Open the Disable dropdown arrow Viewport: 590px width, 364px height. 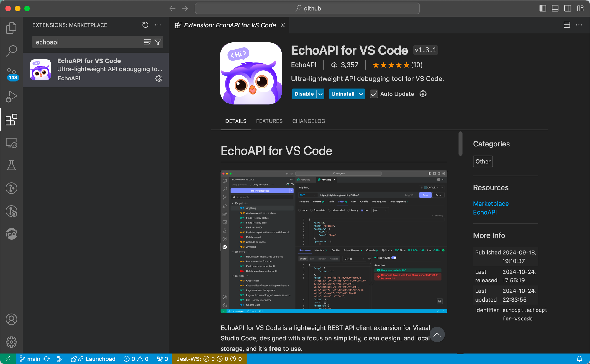click(320, 93)
